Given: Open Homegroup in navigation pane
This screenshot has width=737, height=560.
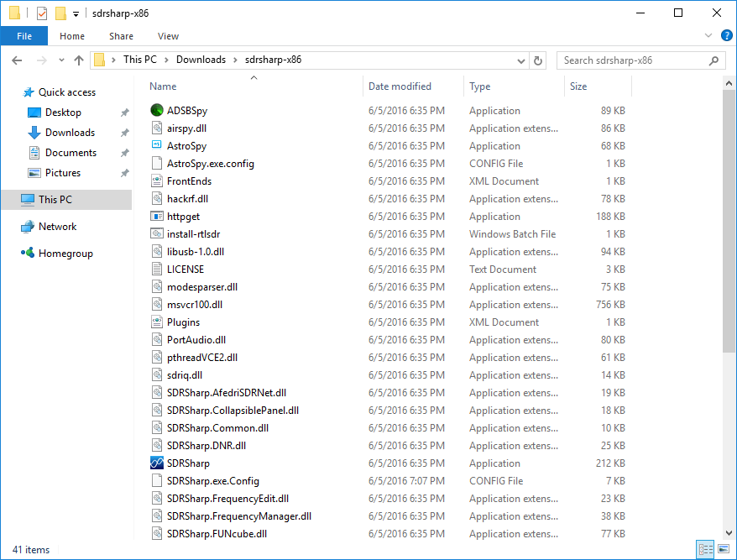Looking at the screenshot, I should (x=65, y=254).
